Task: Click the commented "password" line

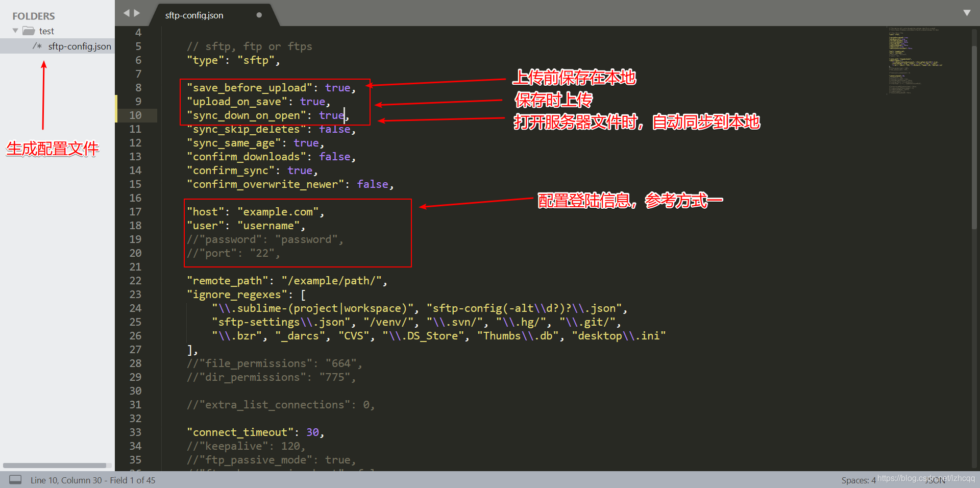Action: point(265,239)
